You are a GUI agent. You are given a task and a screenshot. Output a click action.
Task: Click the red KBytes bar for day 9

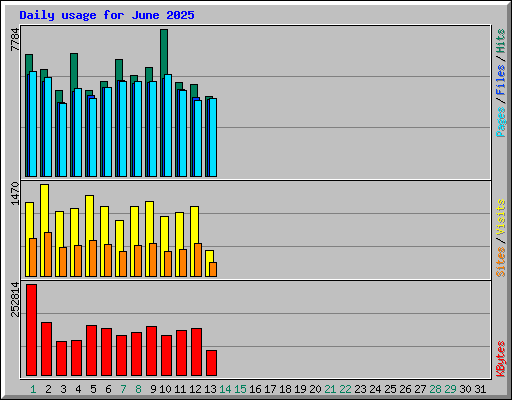pos(151,351)
